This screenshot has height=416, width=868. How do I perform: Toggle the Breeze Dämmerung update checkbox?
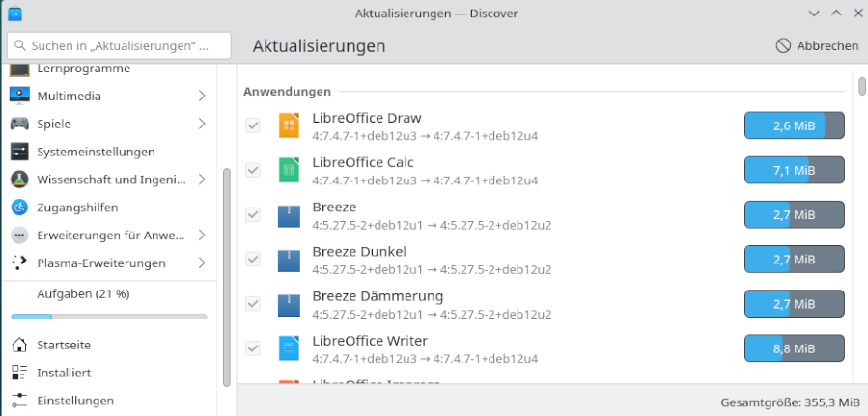pyautogui.click(x=253, y=304)
